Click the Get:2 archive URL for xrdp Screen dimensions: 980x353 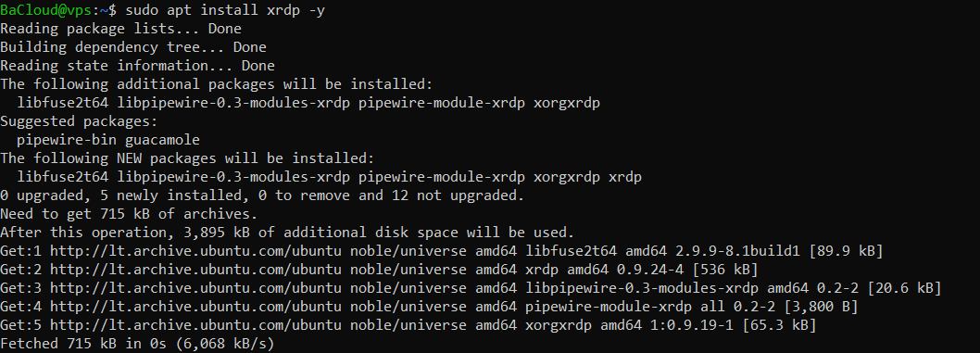[195, 270]
